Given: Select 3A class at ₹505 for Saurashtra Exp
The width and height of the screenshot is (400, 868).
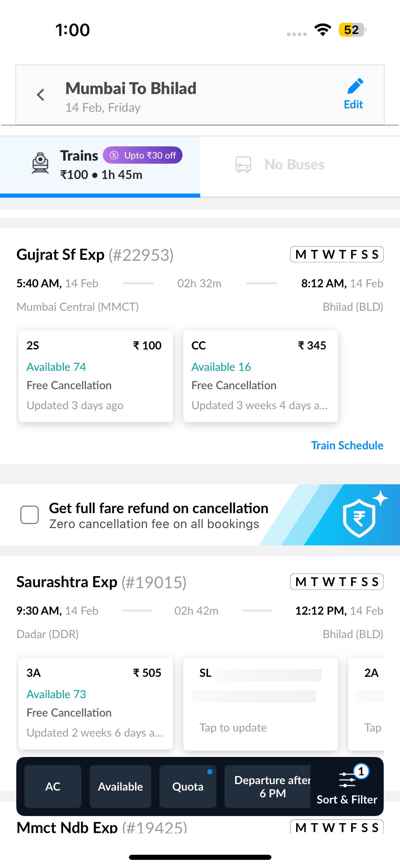Looking at the screenshot, I should [96, 704].
